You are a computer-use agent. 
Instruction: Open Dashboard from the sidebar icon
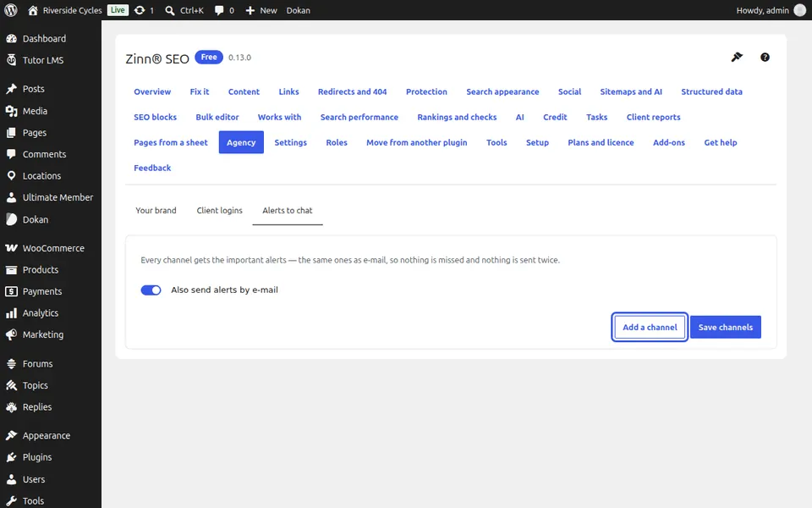click(x=11, y=39)
